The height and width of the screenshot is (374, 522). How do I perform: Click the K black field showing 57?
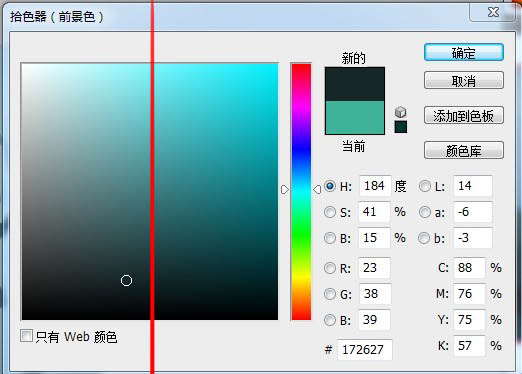[x=469, y=346]
